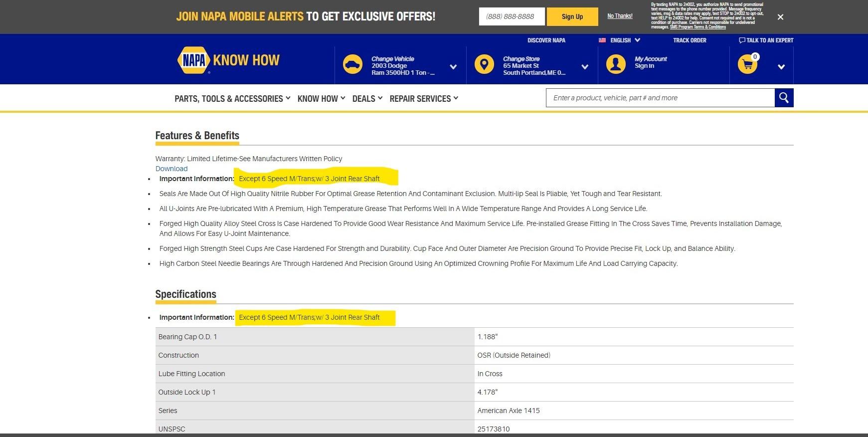Click the Features & Benefits heading
Image resolution: width=868 pixels, height=437 pixels.
pyautogui.click(x=197, y=136)
